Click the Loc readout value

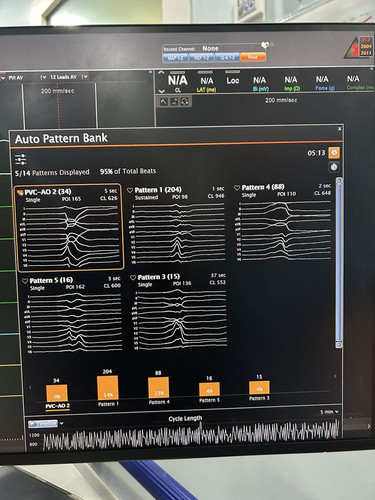(233, 80)
